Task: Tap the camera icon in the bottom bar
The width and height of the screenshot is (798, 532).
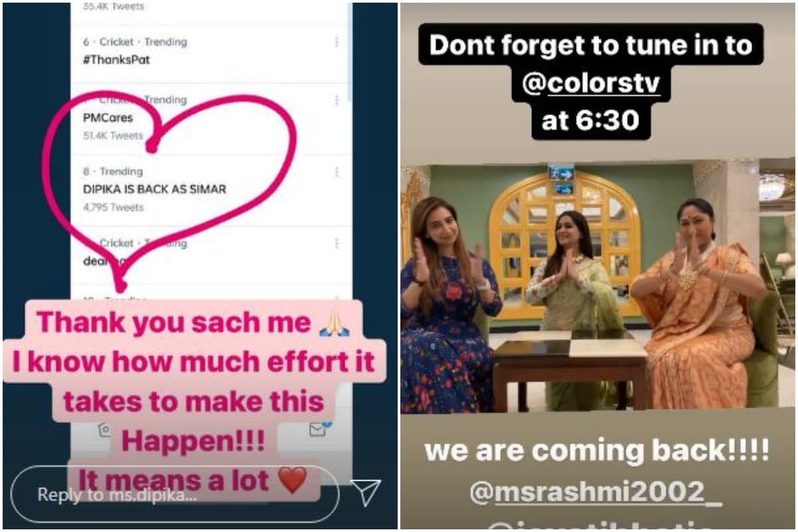Action: point(104,430)
